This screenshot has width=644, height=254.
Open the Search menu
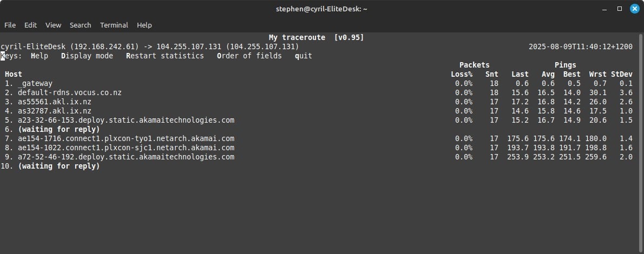(x=81, y=25)
